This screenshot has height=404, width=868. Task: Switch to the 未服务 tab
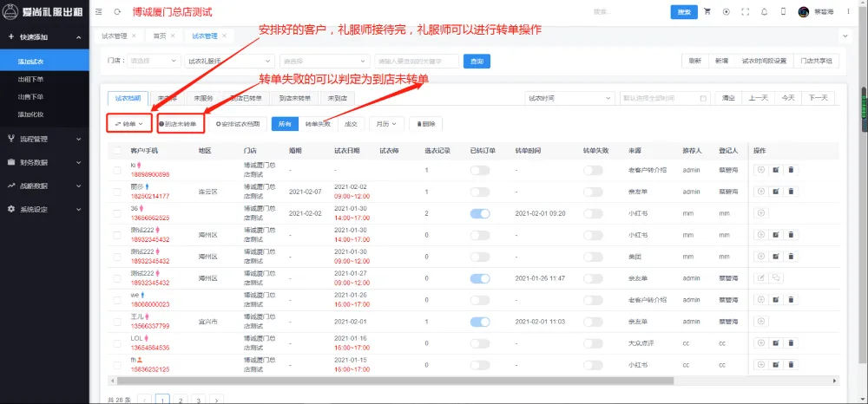204,98
